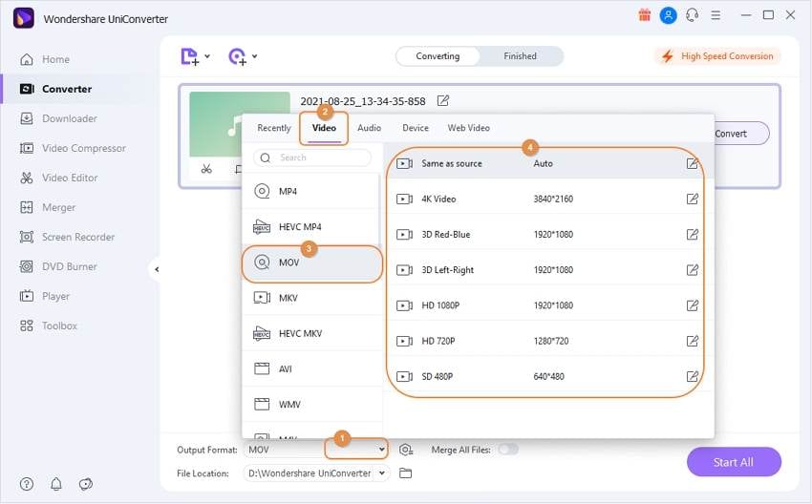Screen dimensions: 812x504
Task: Click the format list scrollbar
Action: [380, 210]
